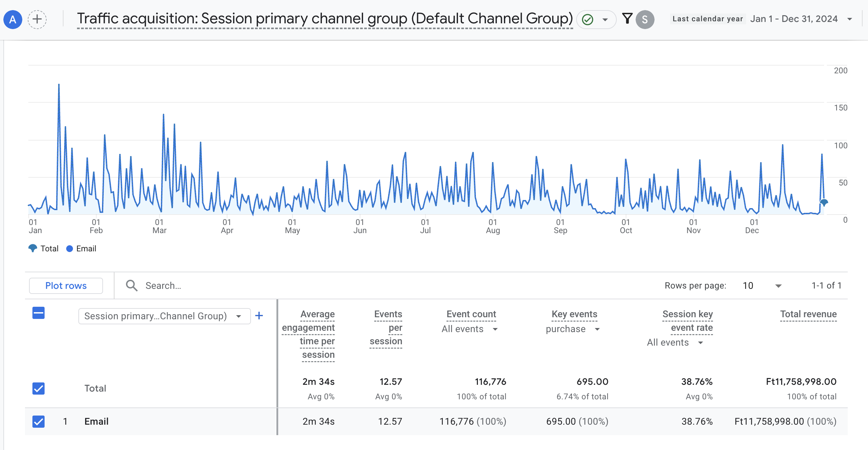Click the search magnifier icon
868x450 pixels.
[x=132, y=286]
